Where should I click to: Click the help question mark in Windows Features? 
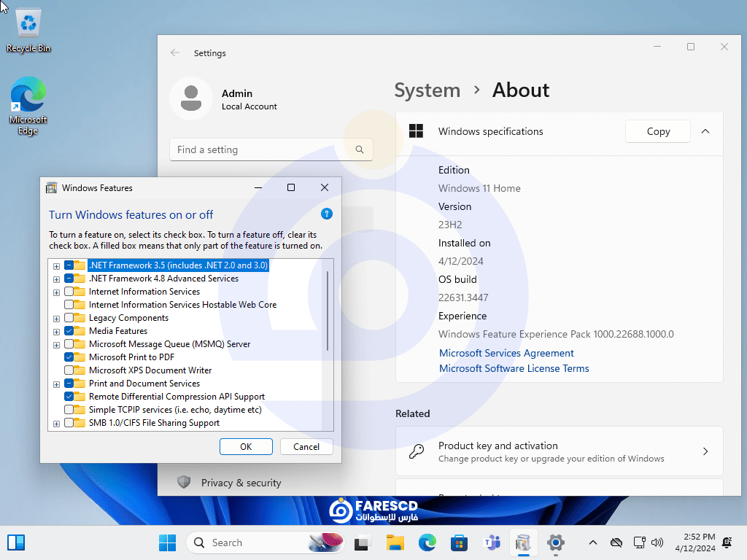click(326, 214)
